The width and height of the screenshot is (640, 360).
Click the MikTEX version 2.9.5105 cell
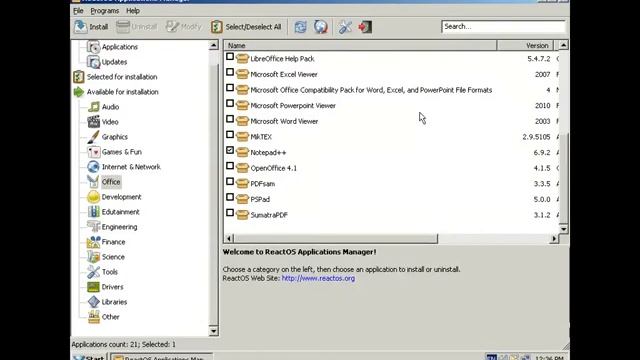536,137
